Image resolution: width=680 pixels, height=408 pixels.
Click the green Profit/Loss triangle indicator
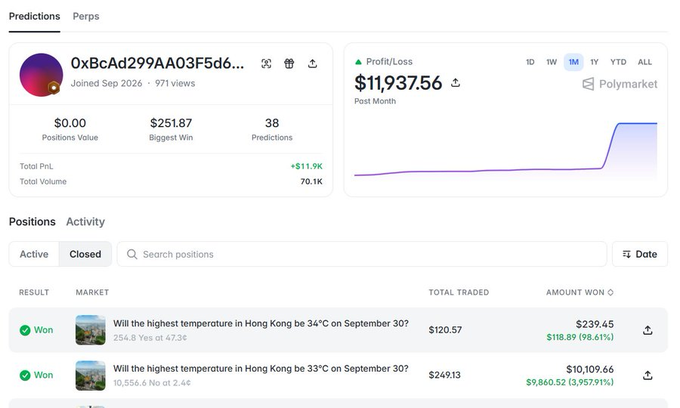(x=358, y=62)
